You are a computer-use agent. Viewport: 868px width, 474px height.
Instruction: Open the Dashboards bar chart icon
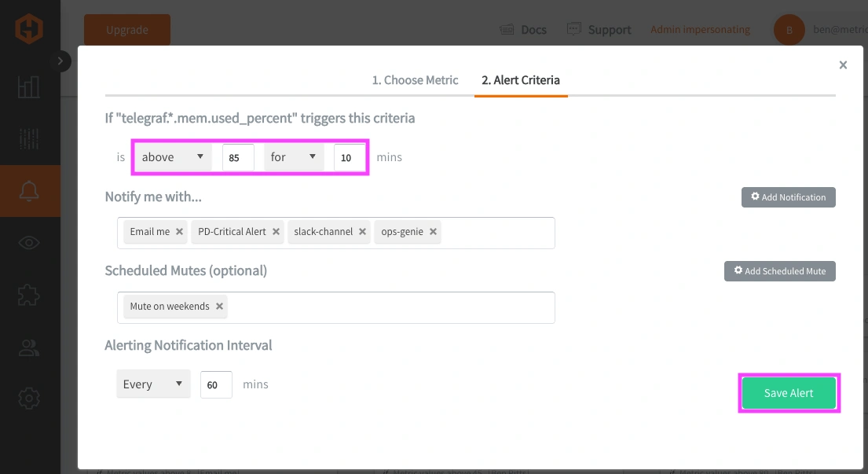[x=29, y=87]
